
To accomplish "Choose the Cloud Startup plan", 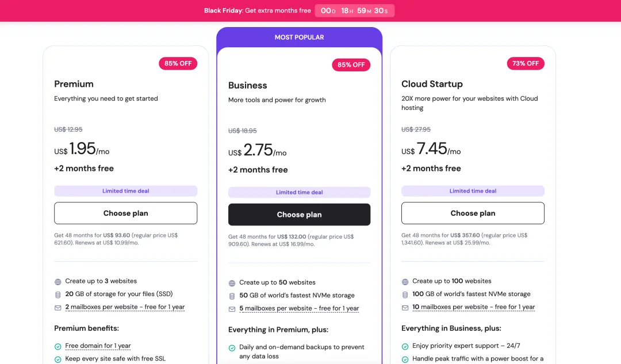I will point(473,213).
